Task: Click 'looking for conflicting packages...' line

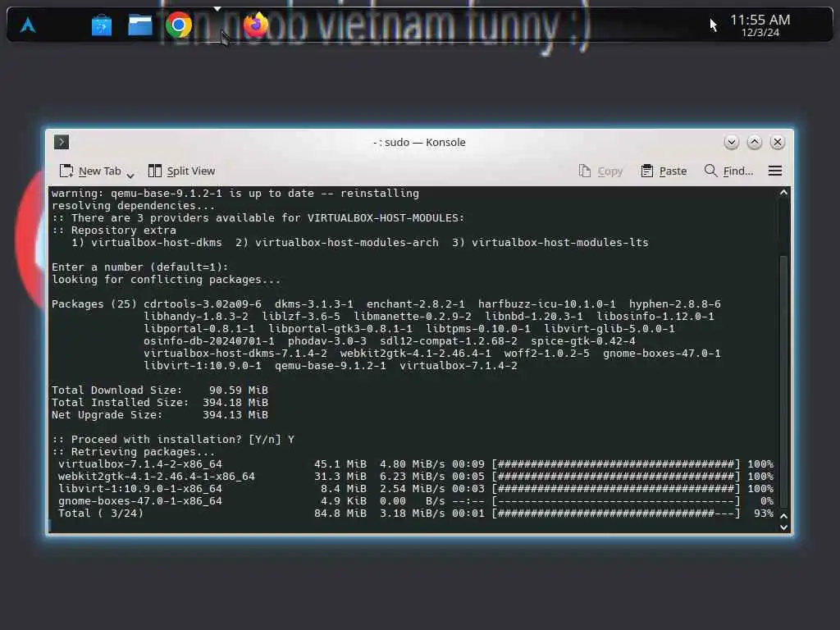Action: (x=166, y=279)
